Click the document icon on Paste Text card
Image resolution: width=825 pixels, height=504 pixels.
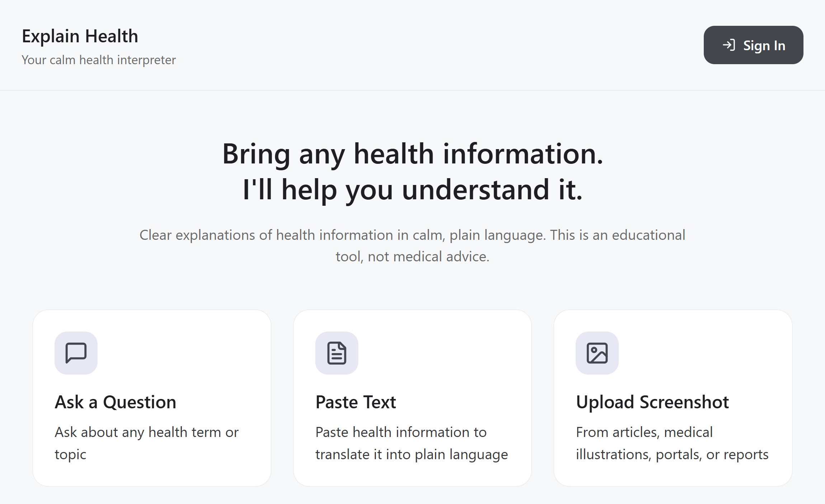pyautogui.click(x=336, y=353)
